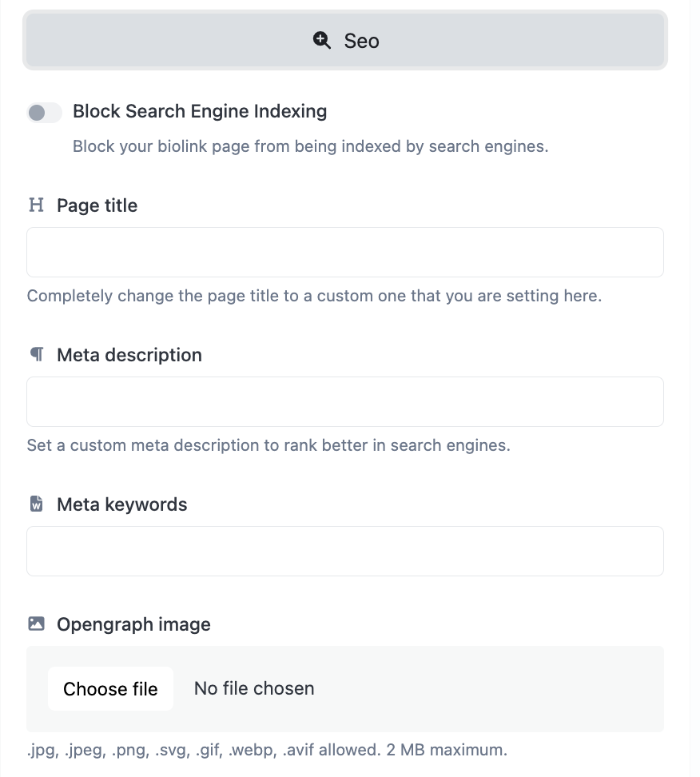Click the Opengraph file upload area
The height and width of the screenshot is (777, 700).
[495, 689]
